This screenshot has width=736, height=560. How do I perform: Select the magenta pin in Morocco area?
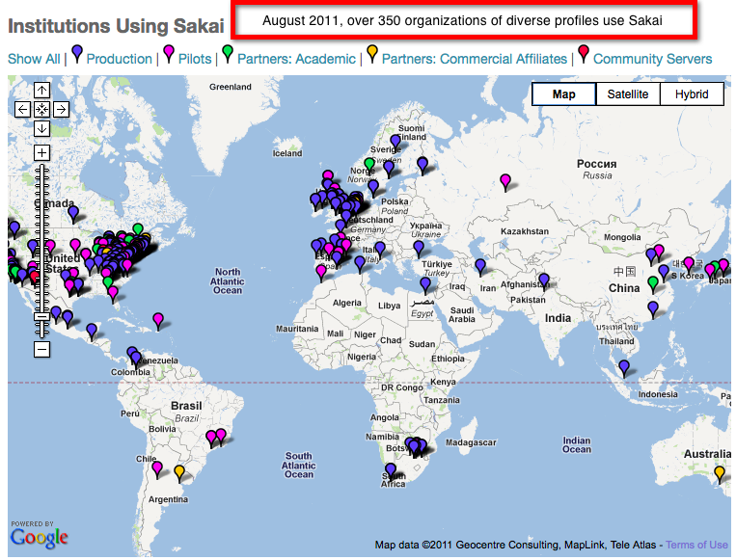[x=321, y=272]
